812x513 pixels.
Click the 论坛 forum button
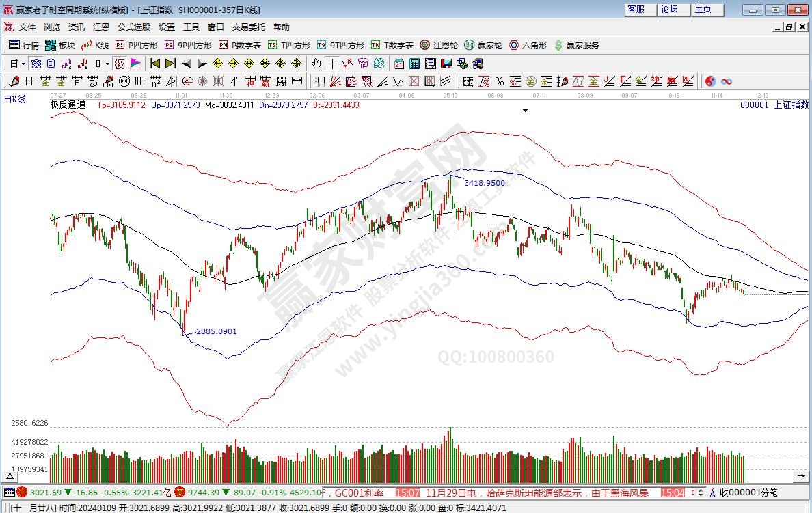coord(669,9)
